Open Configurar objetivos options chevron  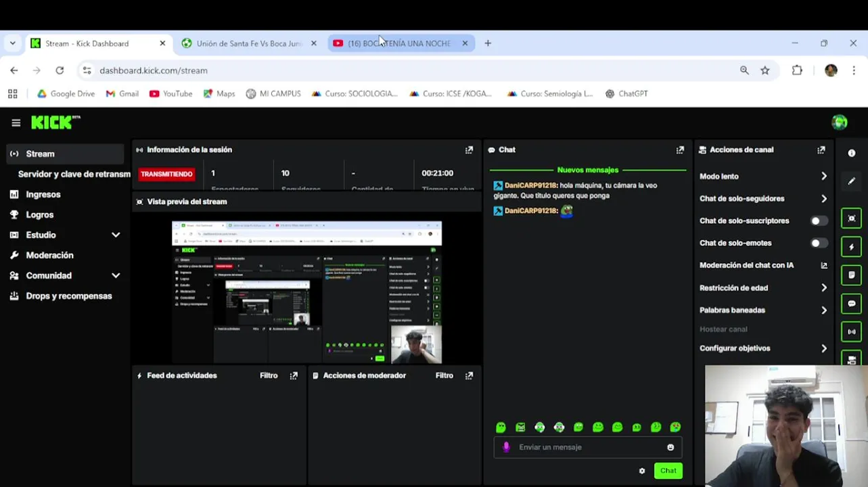click(x=824, y=348)
